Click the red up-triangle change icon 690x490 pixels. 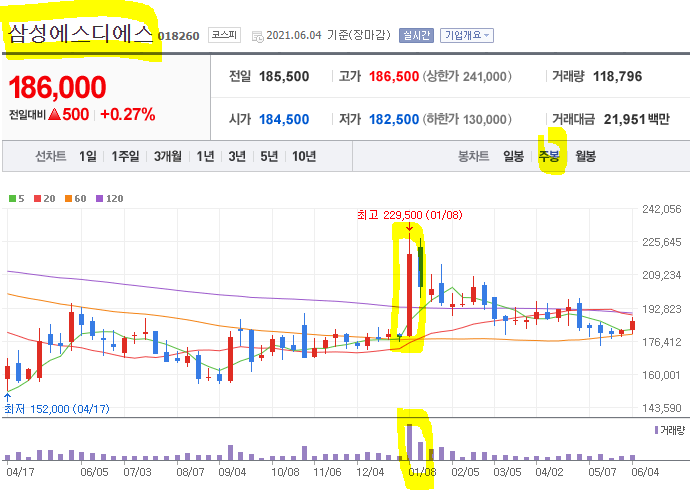pyautogui.click(x=55, y=114)
